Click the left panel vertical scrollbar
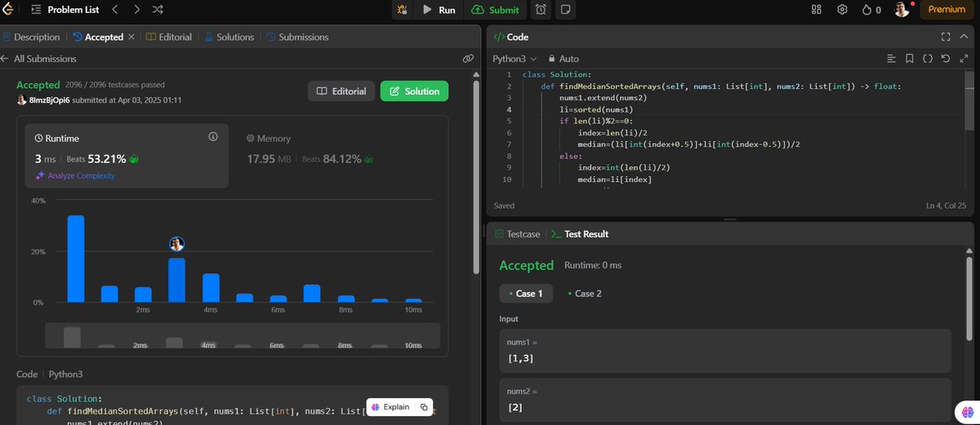Viewport: 980px width, 425px height. (477, 175)
